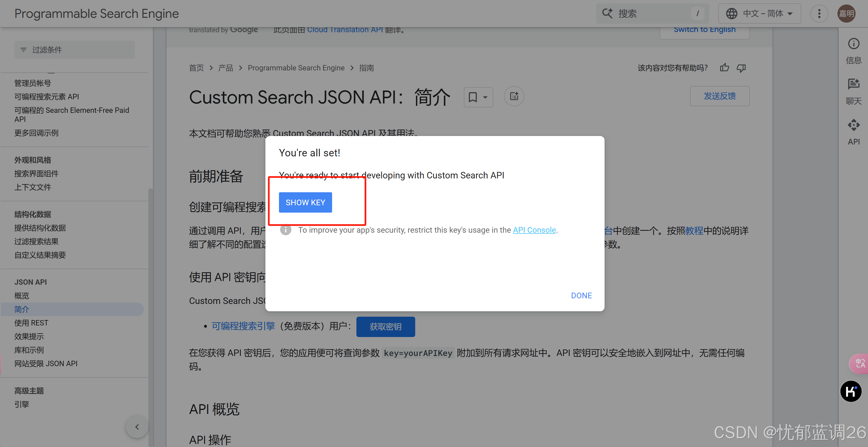868x447 pixels.
Task: Open the 教程 tutorial link
Action: pos(694,231)
